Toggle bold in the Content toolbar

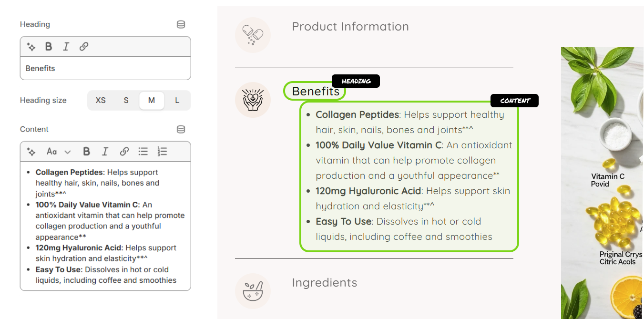(86, 152)
